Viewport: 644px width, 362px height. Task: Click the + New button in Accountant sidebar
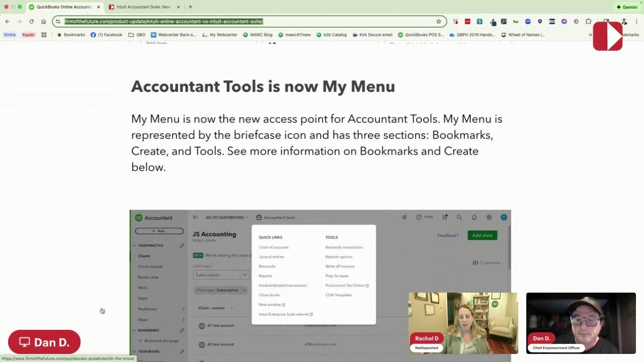tap(159, 231)
